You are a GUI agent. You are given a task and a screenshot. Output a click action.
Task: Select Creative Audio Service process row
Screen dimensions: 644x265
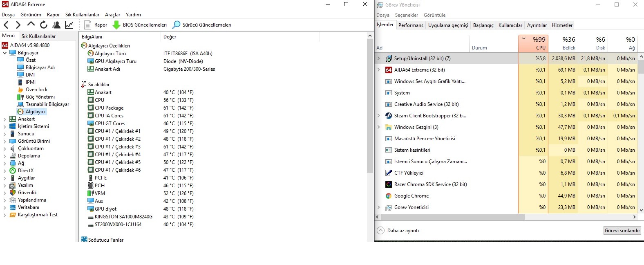[x=506, y=104]
